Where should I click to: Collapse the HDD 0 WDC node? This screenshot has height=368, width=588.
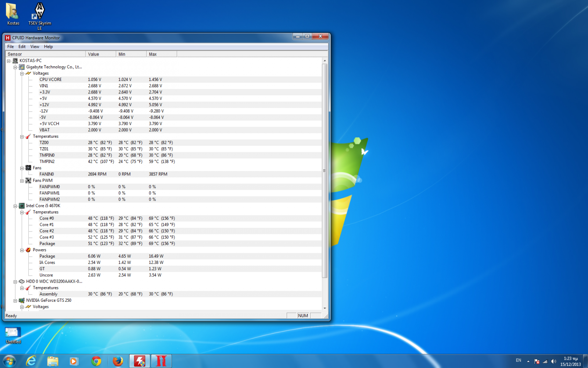pyautogui.click(x=15, y=282)
